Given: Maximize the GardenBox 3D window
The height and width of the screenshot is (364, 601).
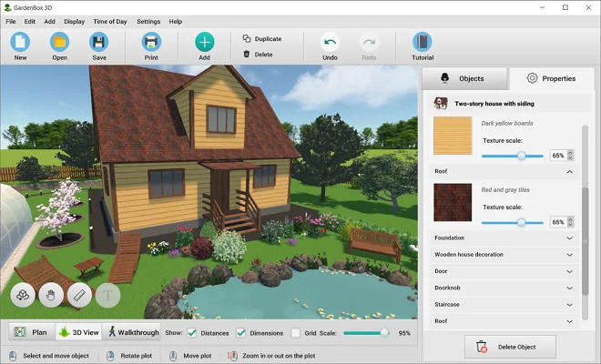Looking at the screenshot, I should [x=565, y=7].
